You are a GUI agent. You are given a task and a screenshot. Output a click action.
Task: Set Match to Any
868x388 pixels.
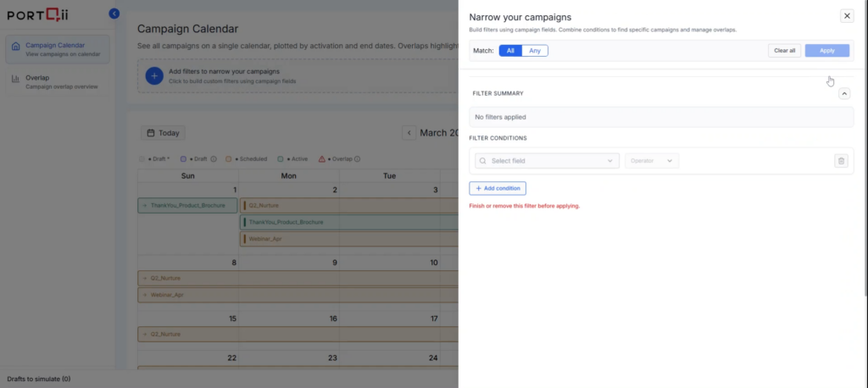pyautogui.click(x=535, y=51)
